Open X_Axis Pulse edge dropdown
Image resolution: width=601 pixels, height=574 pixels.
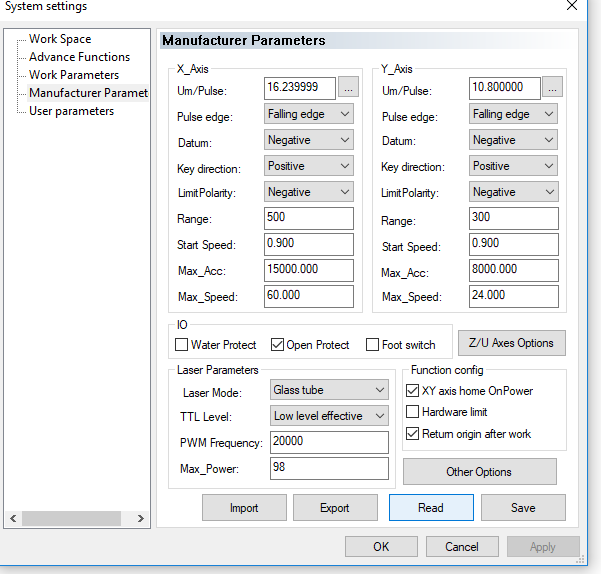click(309, 114)
